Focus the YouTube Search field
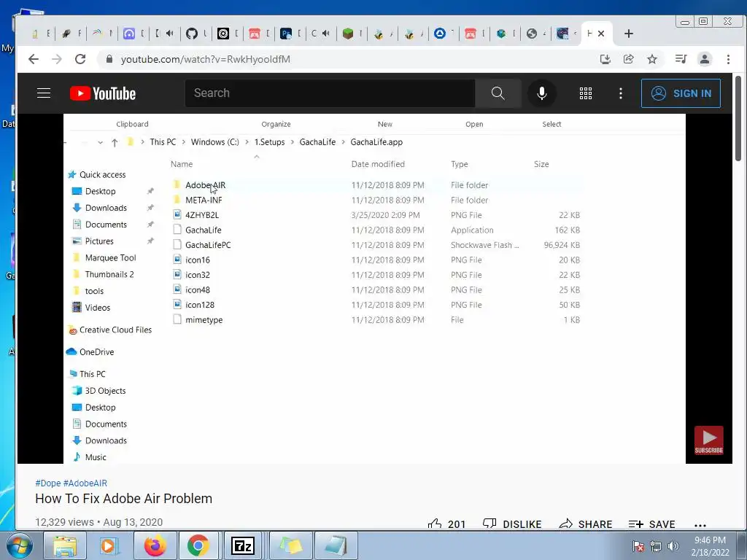 tap(330, 93)
